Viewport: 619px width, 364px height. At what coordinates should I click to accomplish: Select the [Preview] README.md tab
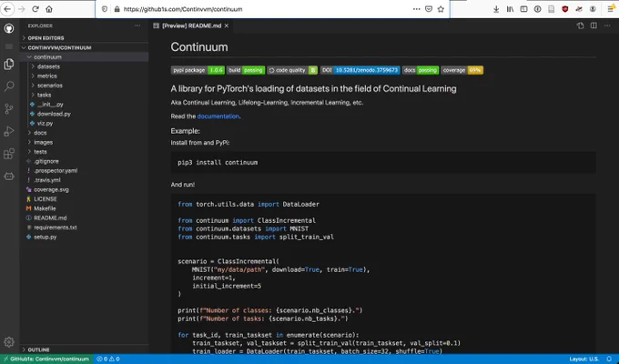tap(191, 25)
